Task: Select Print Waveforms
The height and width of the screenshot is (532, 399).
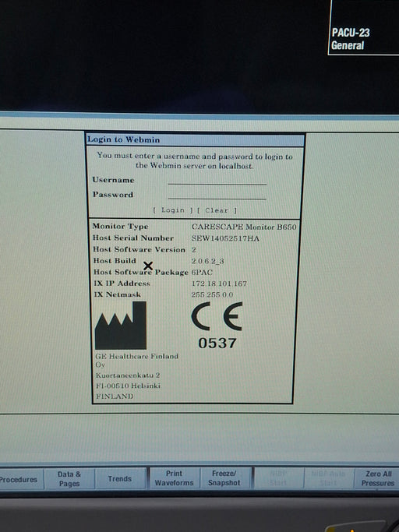Action: point(175,478)
